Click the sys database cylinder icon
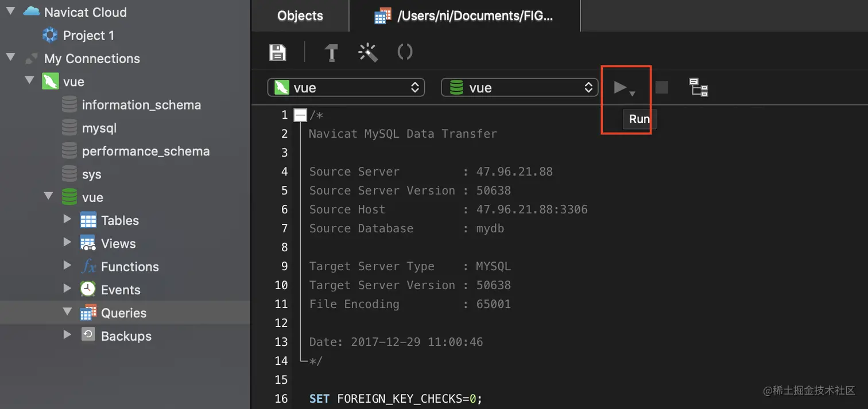The image size is (868, 409). [x=69, y=174]
